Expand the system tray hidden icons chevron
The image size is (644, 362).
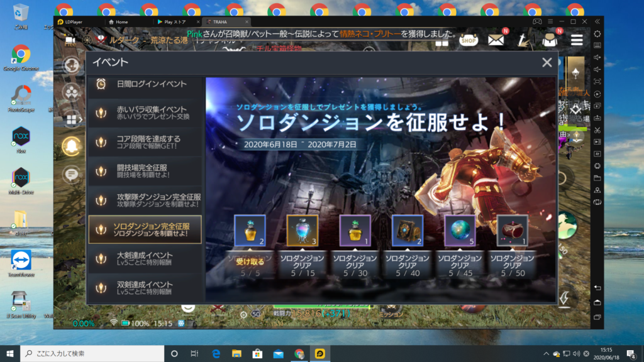point(546,353)
